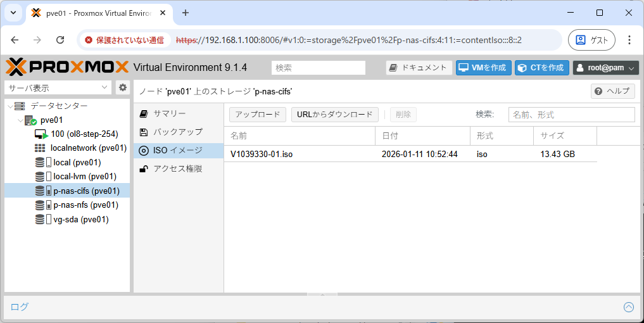
Task: Focus the top 検索 search field
Action: click(x=319, y=68)
